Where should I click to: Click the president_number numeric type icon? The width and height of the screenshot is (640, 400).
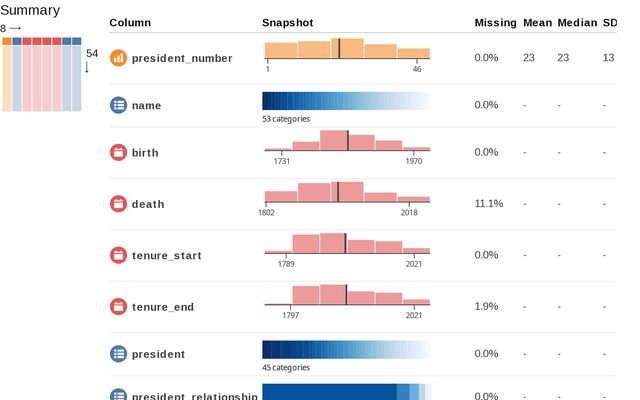click(118, 58)
